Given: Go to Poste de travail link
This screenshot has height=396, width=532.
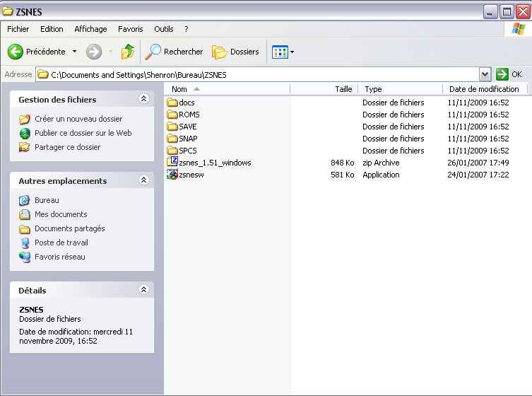Looking at the screenshot, I should 61,243.
